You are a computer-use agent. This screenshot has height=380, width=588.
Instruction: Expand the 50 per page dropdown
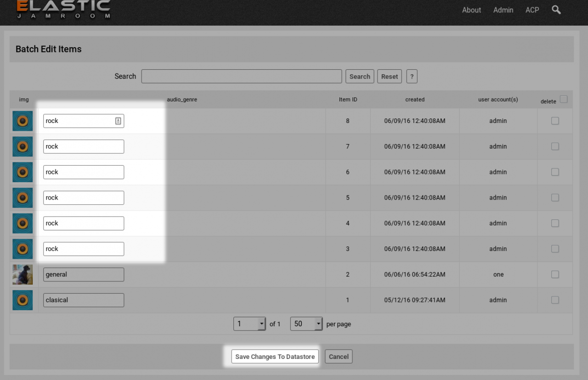coord(306,324)
